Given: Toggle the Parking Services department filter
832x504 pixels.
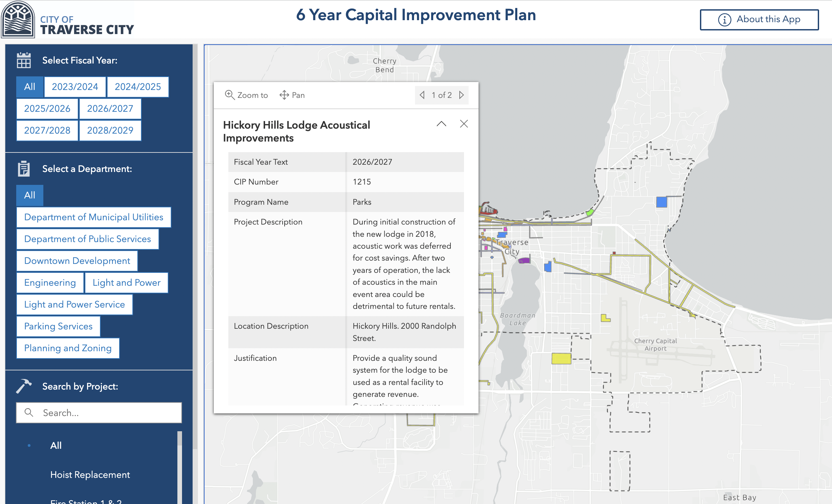Looking at the screenshot, I should 58,326.
